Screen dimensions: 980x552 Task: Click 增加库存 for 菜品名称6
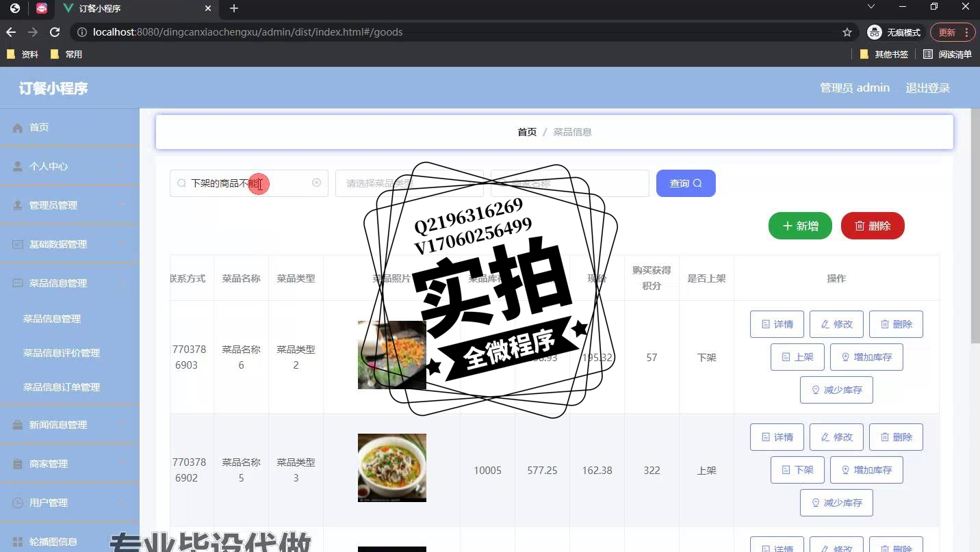coord(866,357)
